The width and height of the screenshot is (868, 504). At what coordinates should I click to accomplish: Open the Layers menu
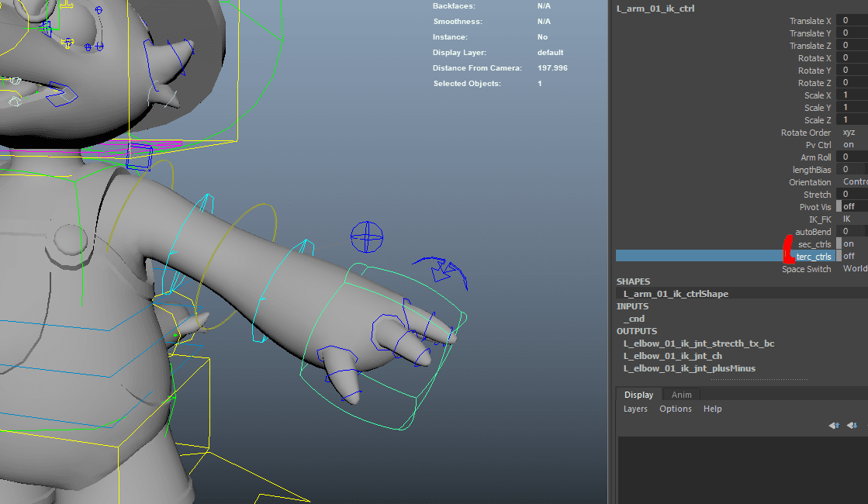point(635,409)
